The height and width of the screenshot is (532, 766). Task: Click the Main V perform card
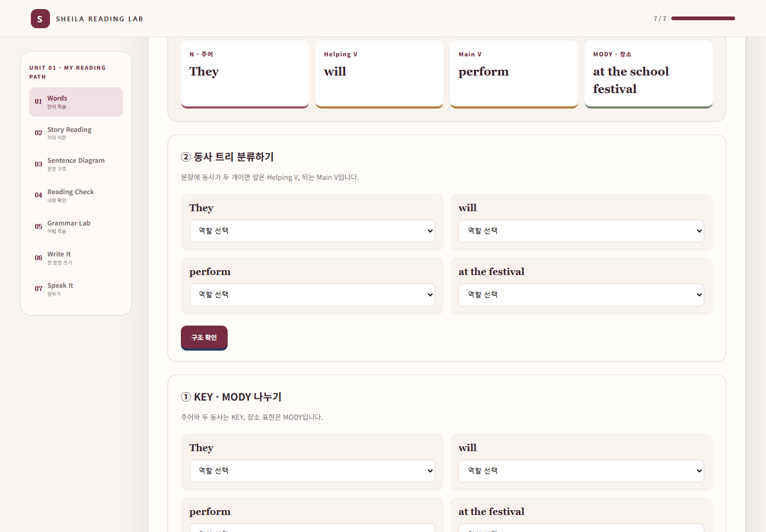click(514, 74)
